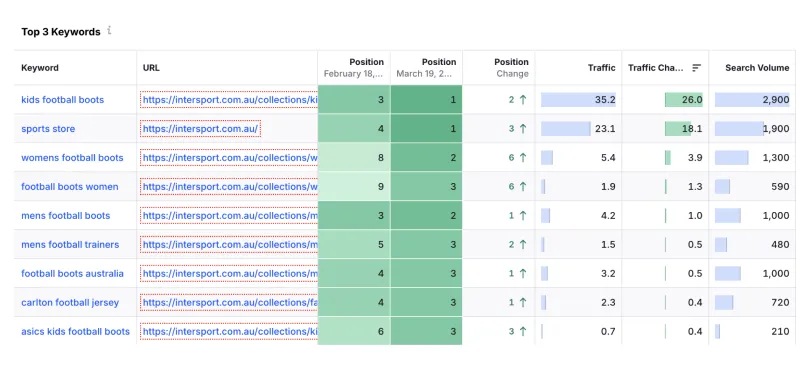Screen dimensions: 810x370
Task: Open the URL in kids football boots row
Action: click(x=229, y=100)
